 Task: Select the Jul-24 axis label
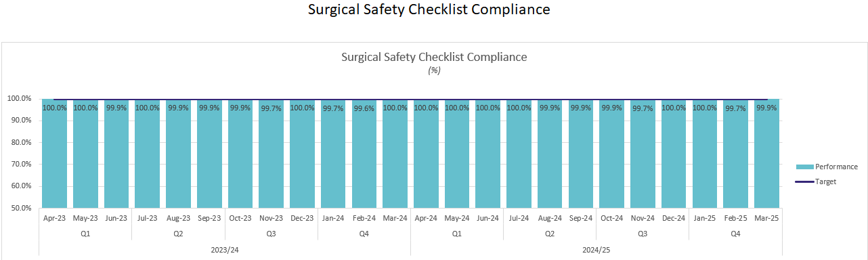tap(519, 218)
